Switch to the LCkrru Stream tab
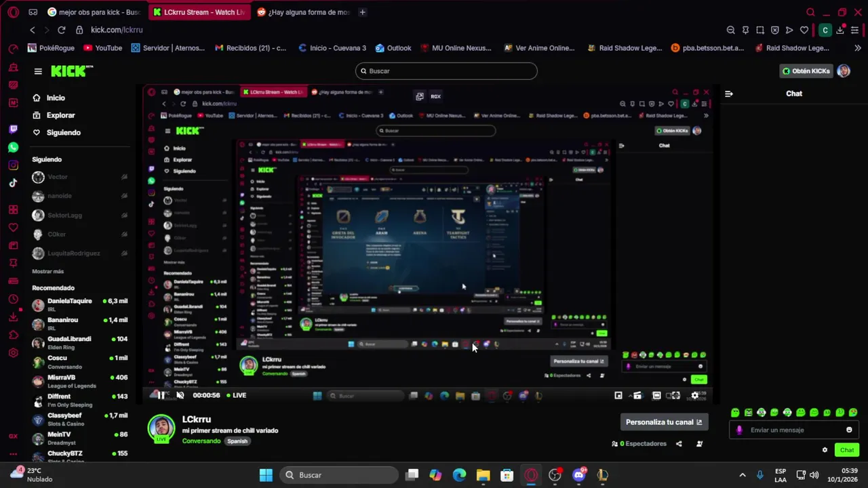 click(x=198, y=12)
